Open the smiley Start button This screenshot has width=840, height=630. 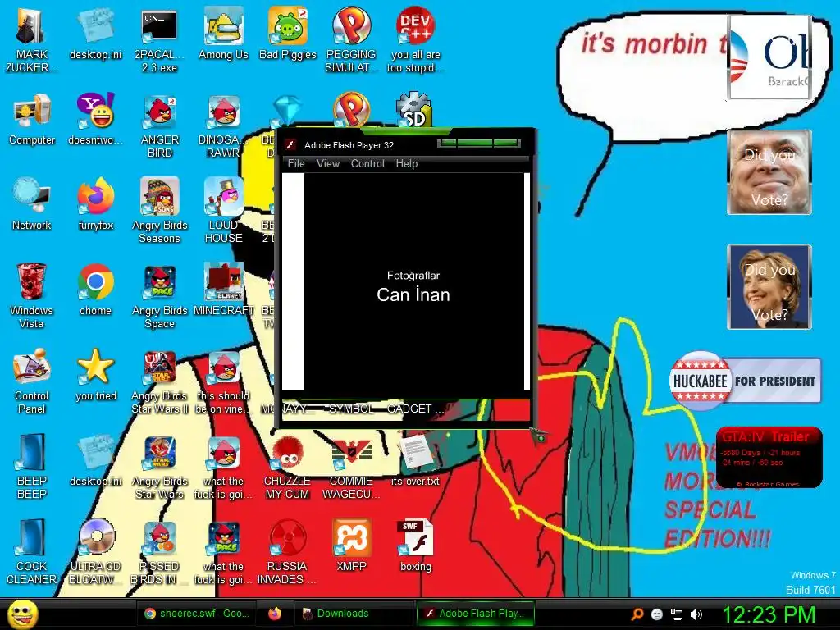(x=22, y=614)
